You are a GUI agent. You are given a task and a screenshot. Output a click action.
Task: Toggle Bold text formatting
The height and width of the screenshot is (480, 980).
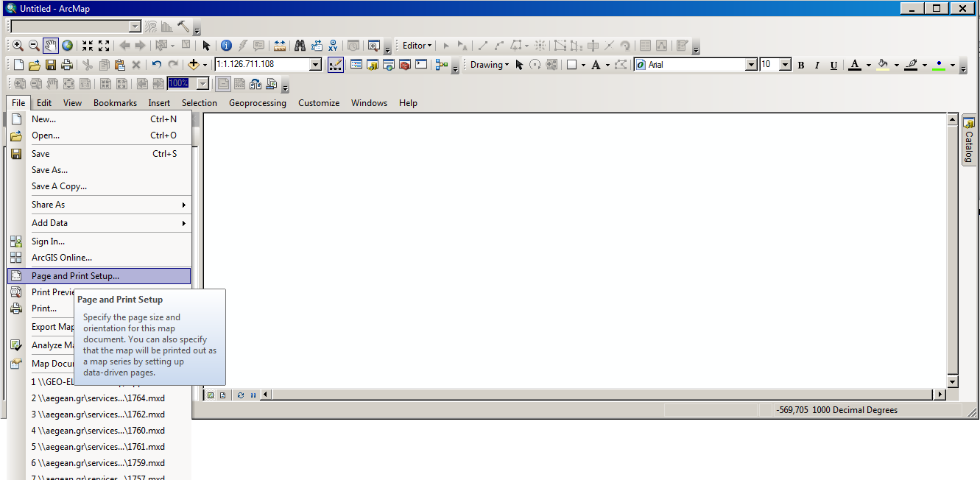coord(800,65)
